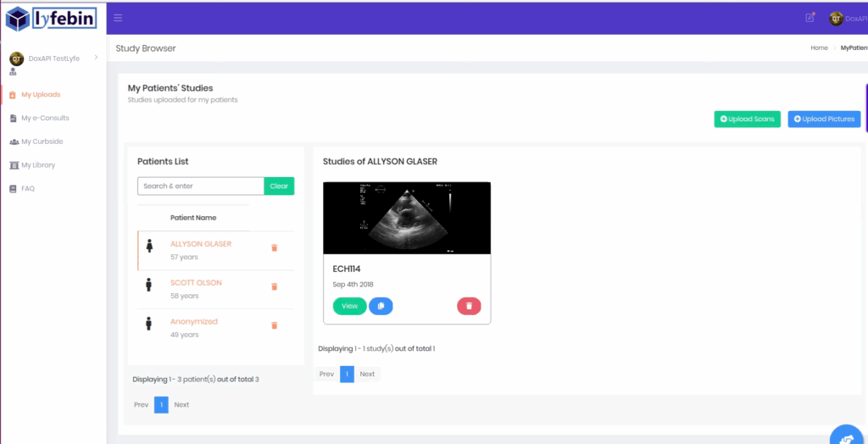Screen dimensions: 868x444
Task: Open My Library in the sidebar
Action: [x=38, y=165]
